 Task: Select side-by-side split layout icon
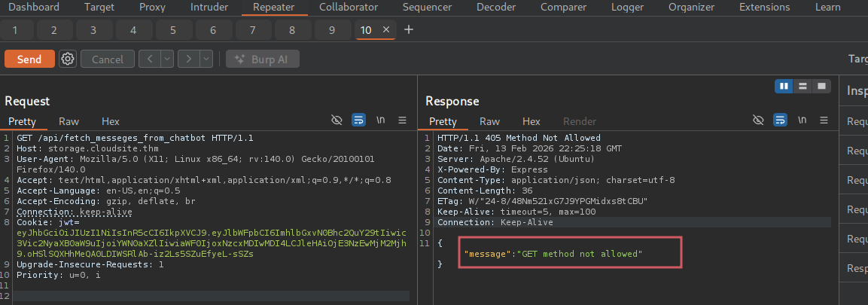pos(784,87)
